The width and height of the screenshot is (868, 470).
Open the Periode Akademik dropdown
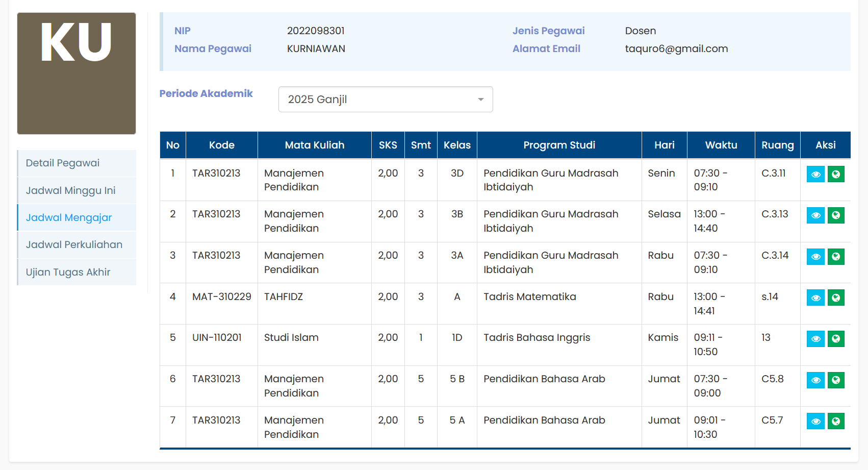pyautogui.click(x=385, y=100)
